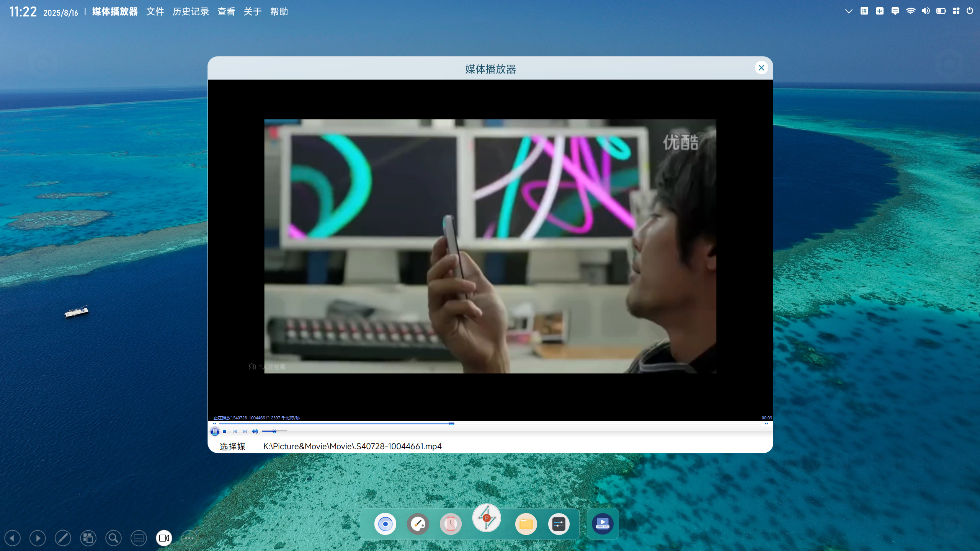Open the 关于 menu

click(253, 11)
